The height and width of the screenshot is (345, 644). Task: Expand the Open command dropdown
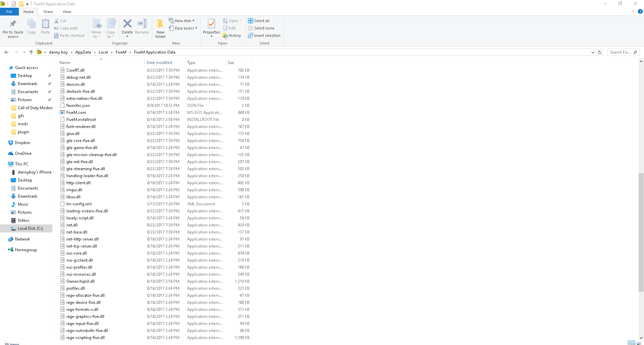(x=241, y=21)
